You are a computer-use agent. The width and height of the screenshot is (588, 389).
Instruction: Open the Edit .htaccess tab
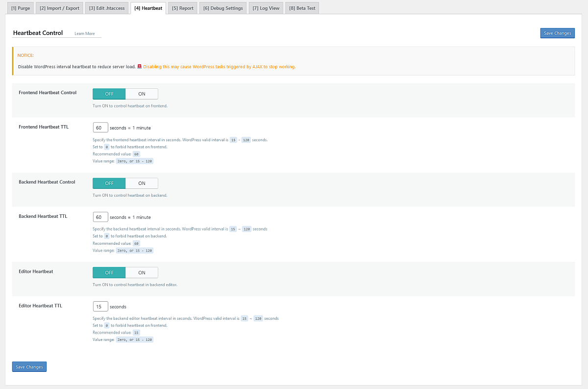pyautogui.click(x=107, y=8)
